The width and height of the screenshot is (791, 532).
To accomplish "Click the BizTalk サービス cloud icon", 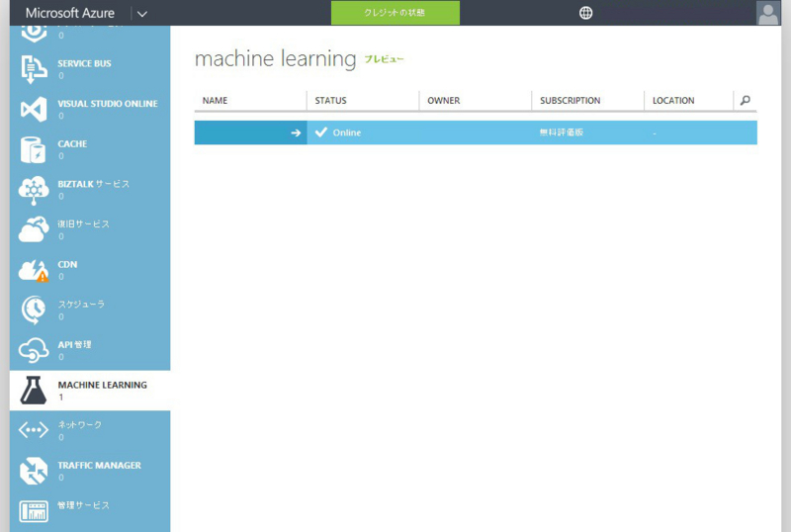I will coord(34,190).
